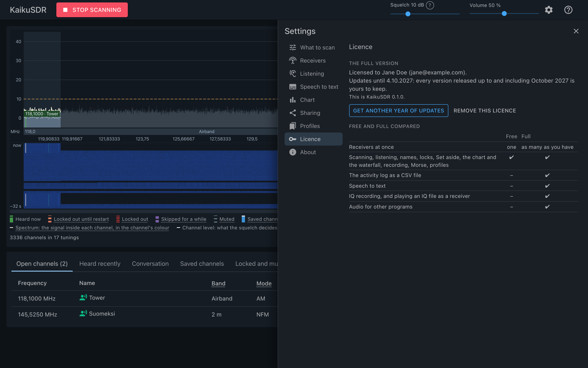Click the Name column header
The image size is (588, 368).
87,283
